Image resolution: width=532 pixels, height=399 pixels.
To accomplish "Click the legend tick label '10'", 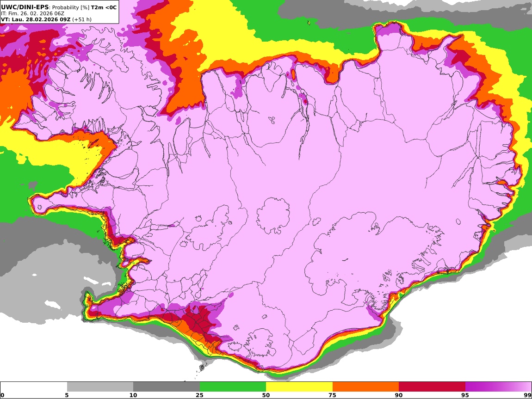I will pyautogui.click(x=133, y=395).
